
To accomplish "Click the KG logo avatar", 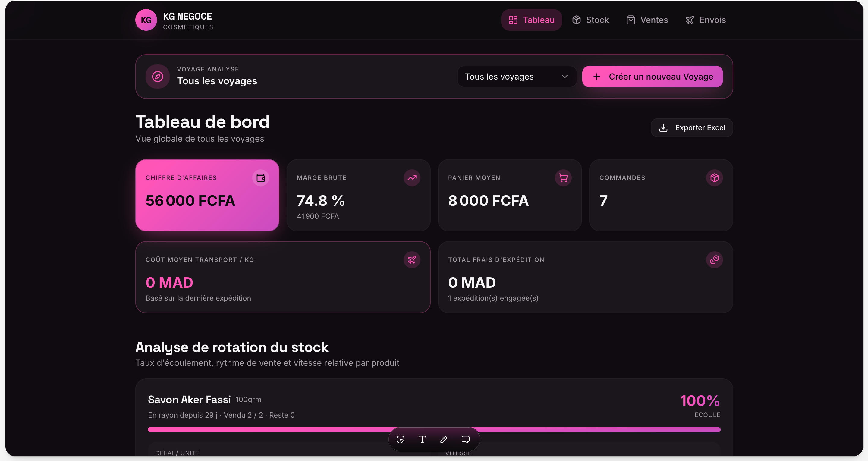I will pos(146,20).
